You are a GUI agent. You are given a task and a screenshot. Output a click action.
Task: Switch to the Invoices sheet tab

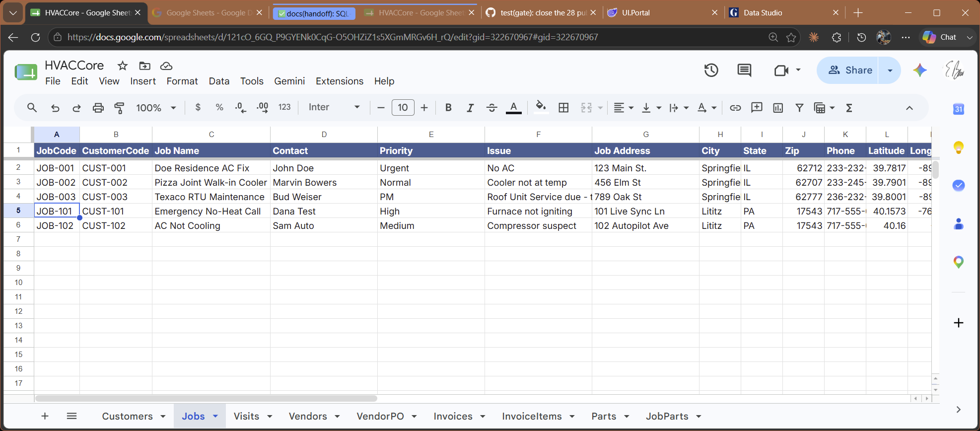tap(453, 416)
